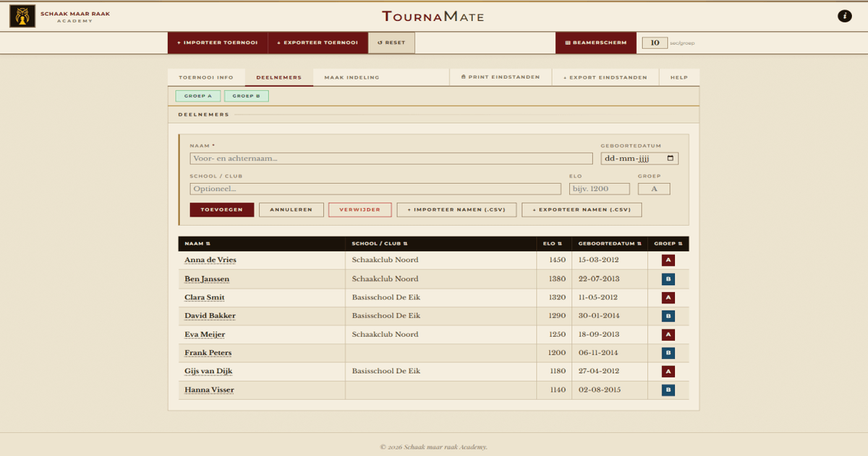Click the TournaMate title

click(433, 17)
